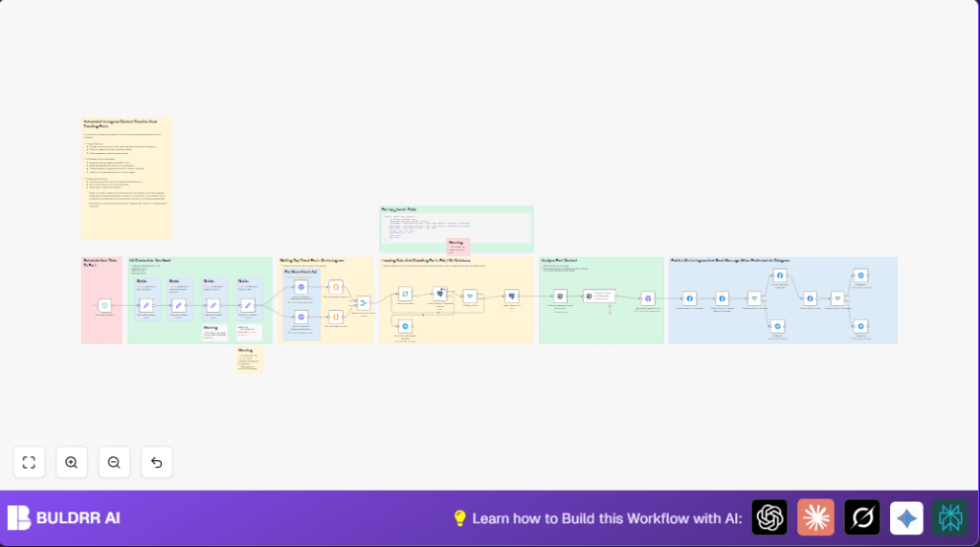Viewport: 980px width, 547px height.
Task: Select the blue merge node
Action: 363,303
